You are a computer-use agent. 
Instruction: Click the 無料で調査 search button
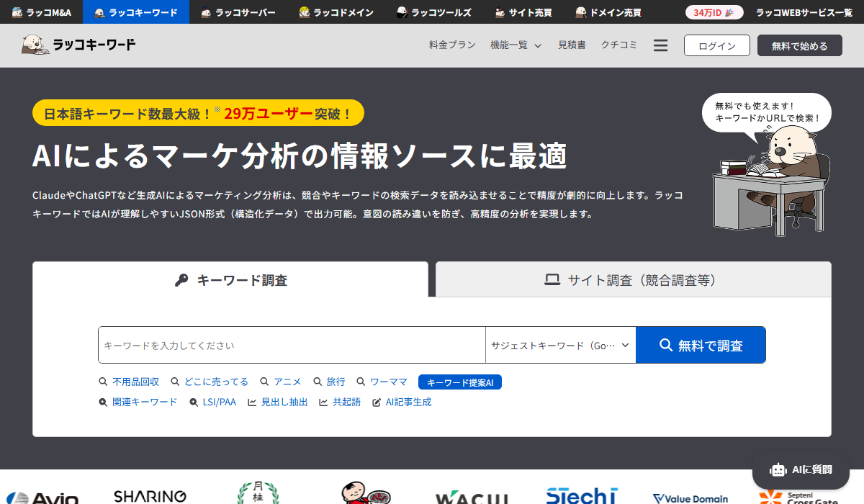[x=701, y=345]
